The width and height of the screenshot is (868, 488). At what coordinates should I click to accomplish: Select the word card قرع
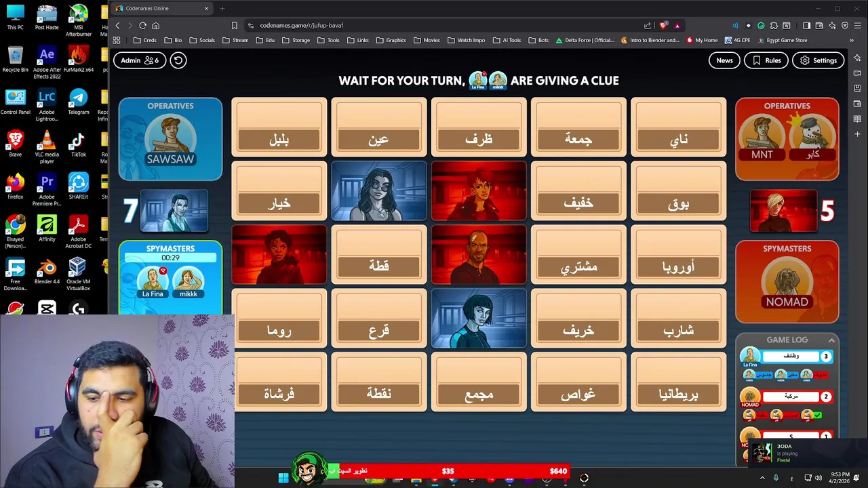[379, 318]
